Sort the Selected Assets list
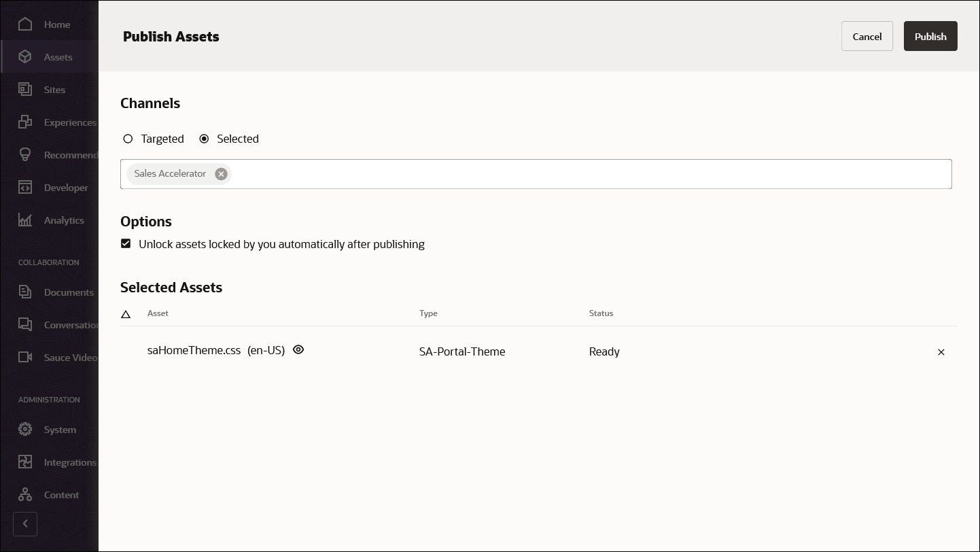This screenshot has height=552, width=980. [126, 314]
